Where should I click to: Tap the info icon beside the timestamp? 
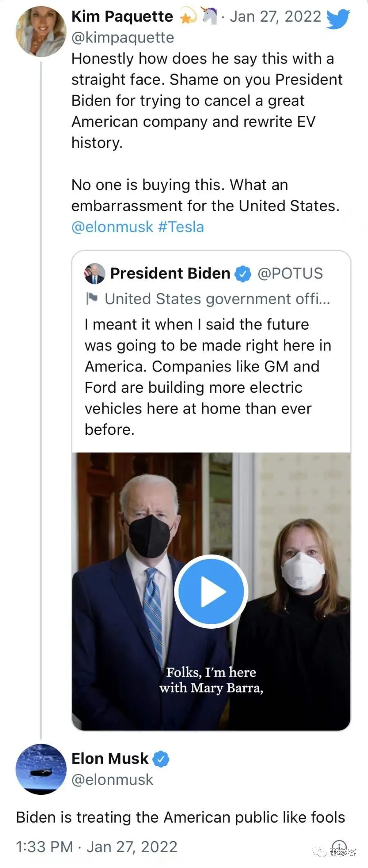tap(339, 846)
